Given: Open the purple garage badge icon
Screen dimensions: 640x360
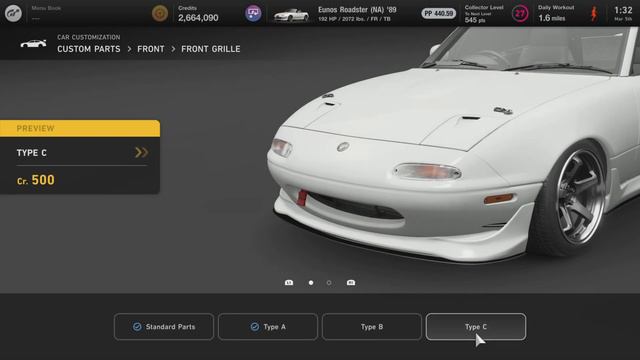Looking at the screenshot, I should click(x=253, y=13).
